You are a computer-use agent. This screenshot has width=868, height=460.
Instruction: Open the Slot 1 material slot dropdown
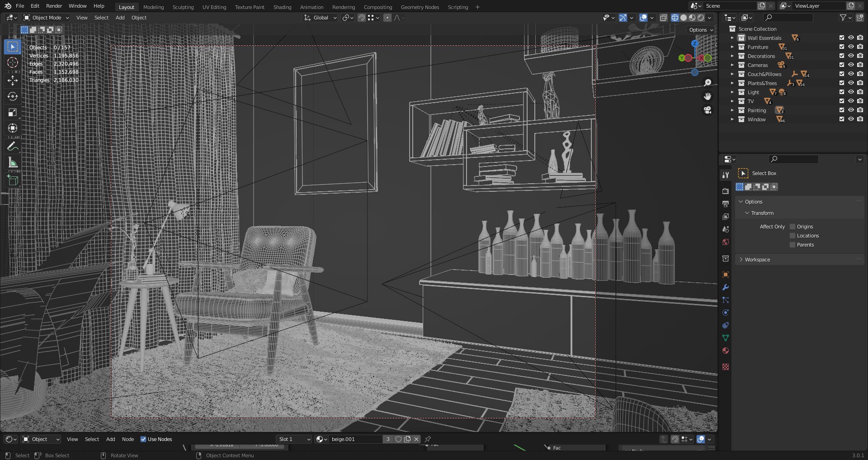click(x=294, y=439)
